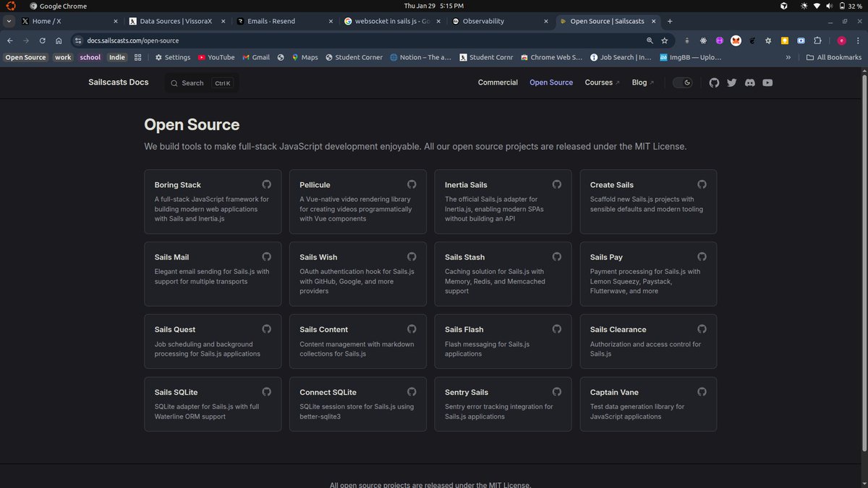Close the Observability tab
The height and width of the screenshot is (488, 868).
pos(548,21)
